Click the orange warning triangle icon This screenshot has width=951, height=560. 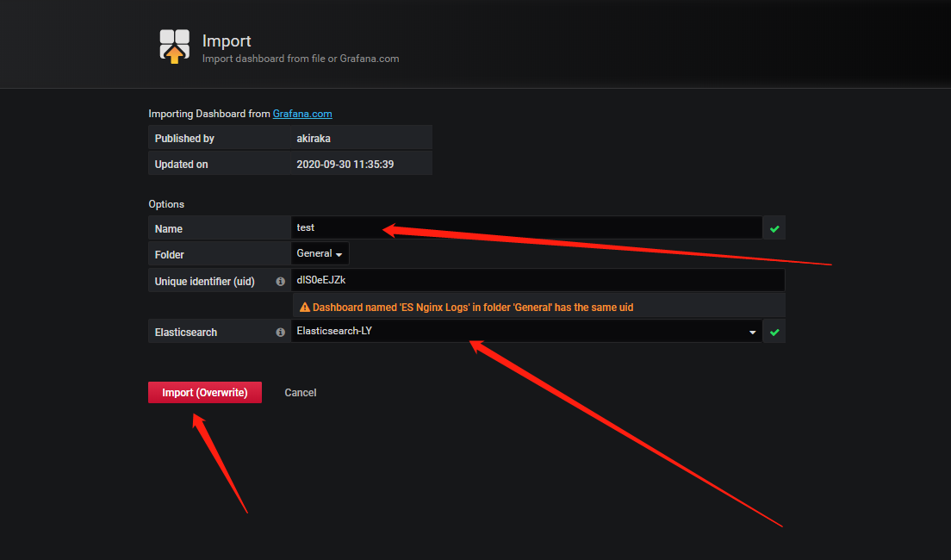(x=304, y=307)
